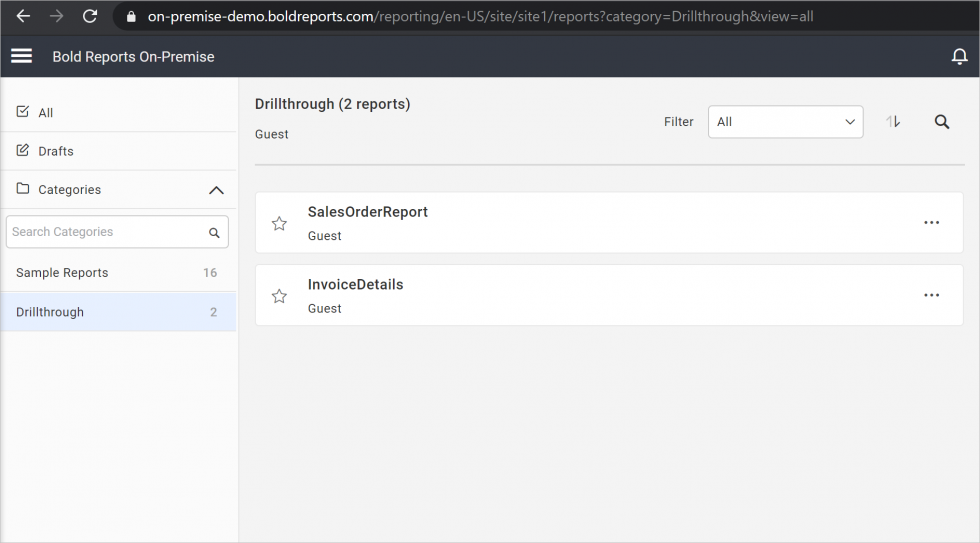Screen dimensions: 980x543
Task: Collapse the Categories section chevron
Action: (x=216, y=190)
